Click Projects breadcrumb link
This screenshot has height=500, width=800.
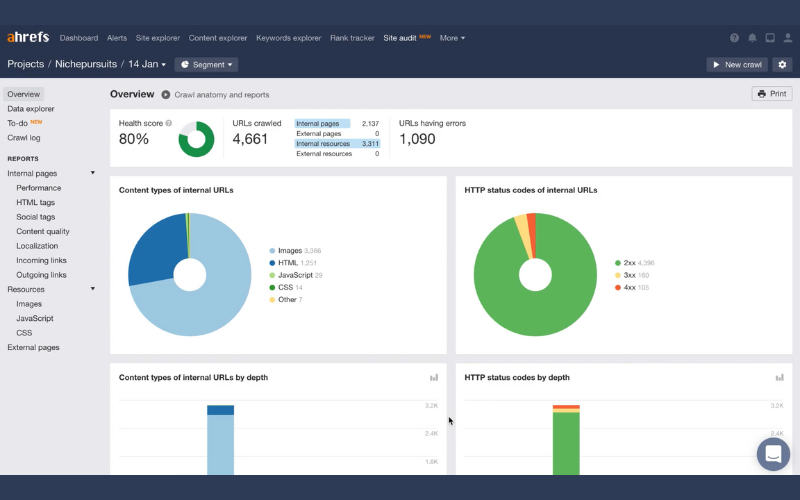[26, 64]
